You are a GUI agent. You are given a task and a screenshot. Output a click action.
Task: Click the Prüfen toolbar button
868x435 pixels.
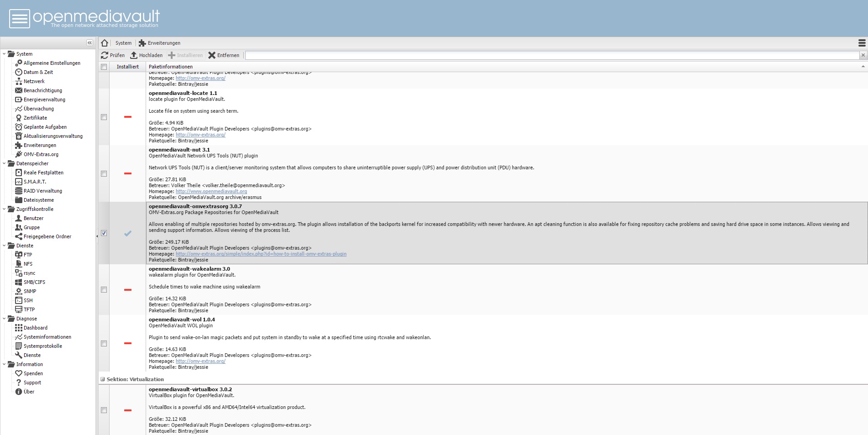[x=113, y=55]
